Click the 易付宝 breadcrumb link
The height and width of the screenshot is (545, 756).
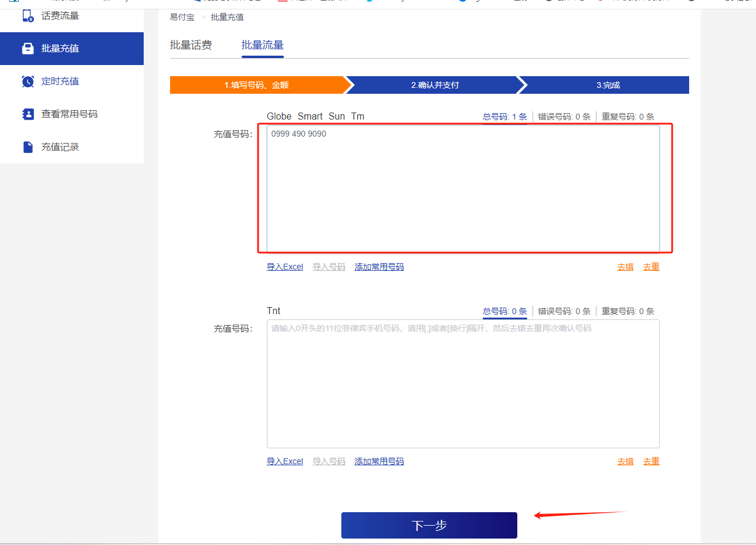182,17
